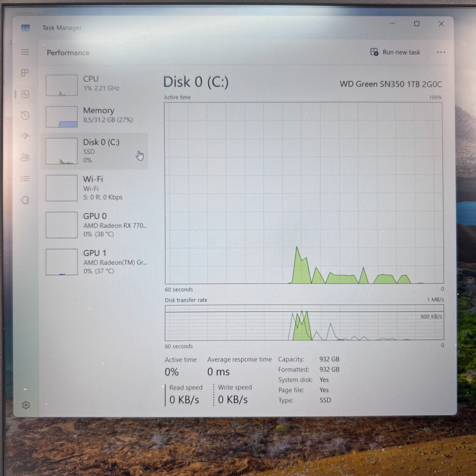Image resolution: width=476 pixels, height=476 pixels.
Task: Open Task Manager settings gear
Action: pos(26,405)
